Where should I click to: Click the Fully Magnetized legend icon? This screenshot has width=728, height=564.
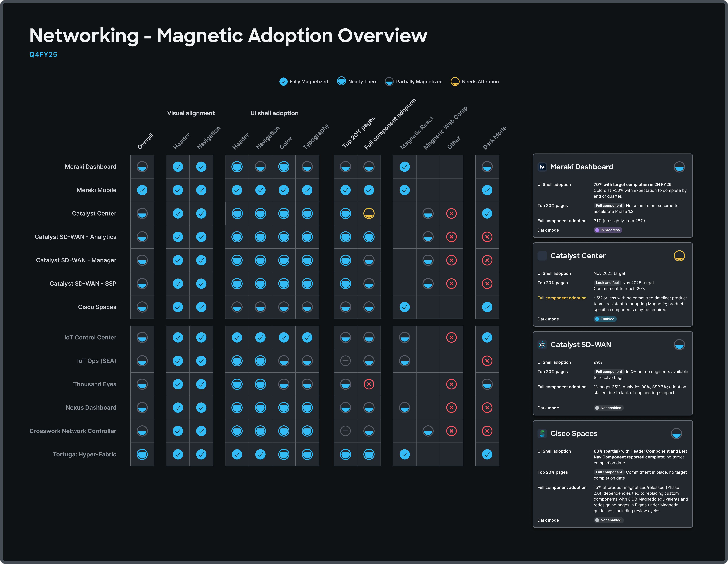283,82
